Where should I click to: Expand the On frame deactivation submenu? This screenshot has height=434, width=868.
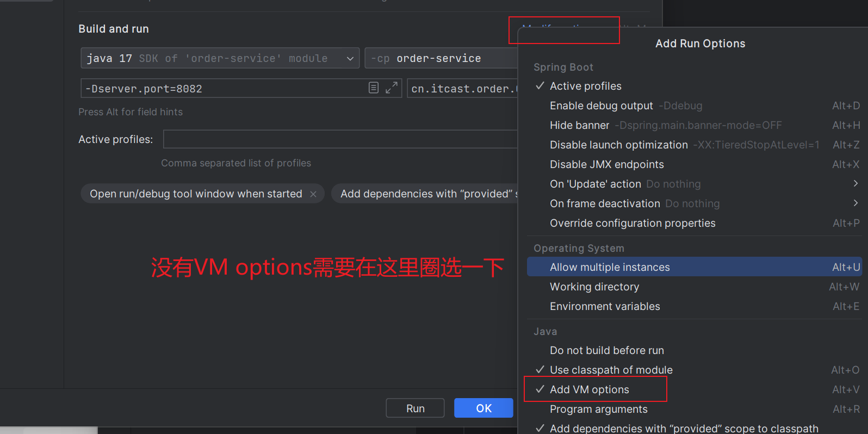pos(695,203)
